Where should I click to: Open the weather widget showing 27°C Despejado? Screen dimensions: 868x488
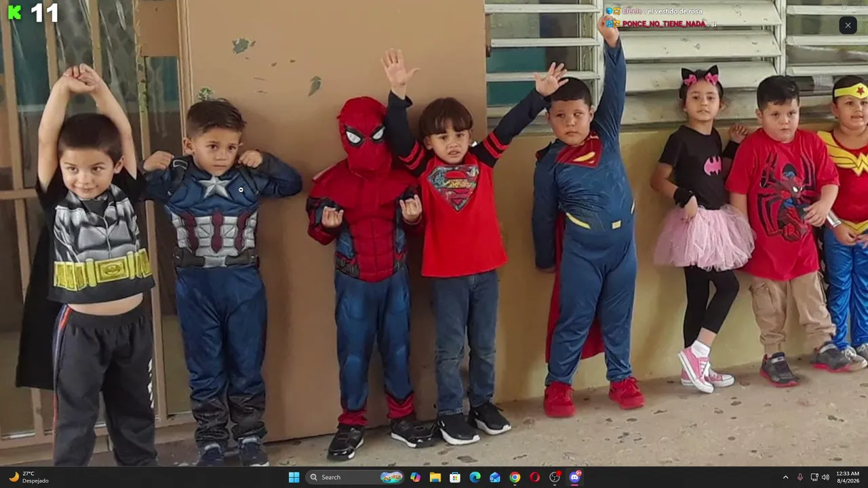click(28, 477)
